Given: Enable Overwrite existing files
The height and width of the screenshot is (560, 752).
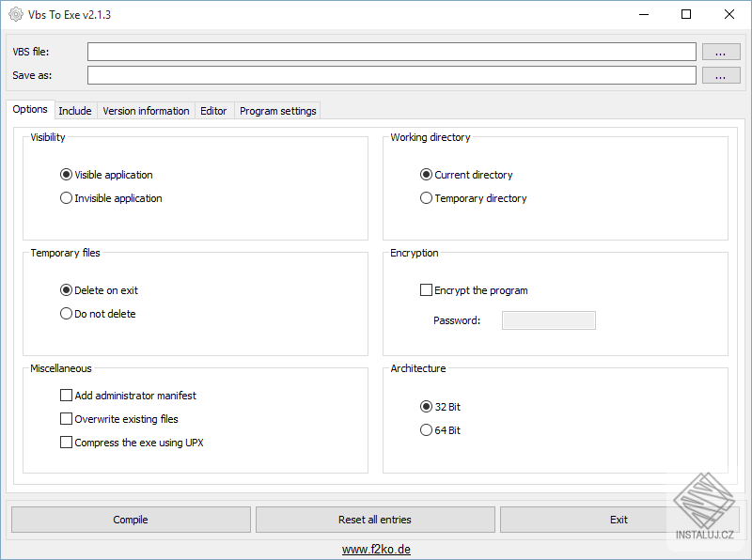Looking at the screenshot, I should 66,419.
